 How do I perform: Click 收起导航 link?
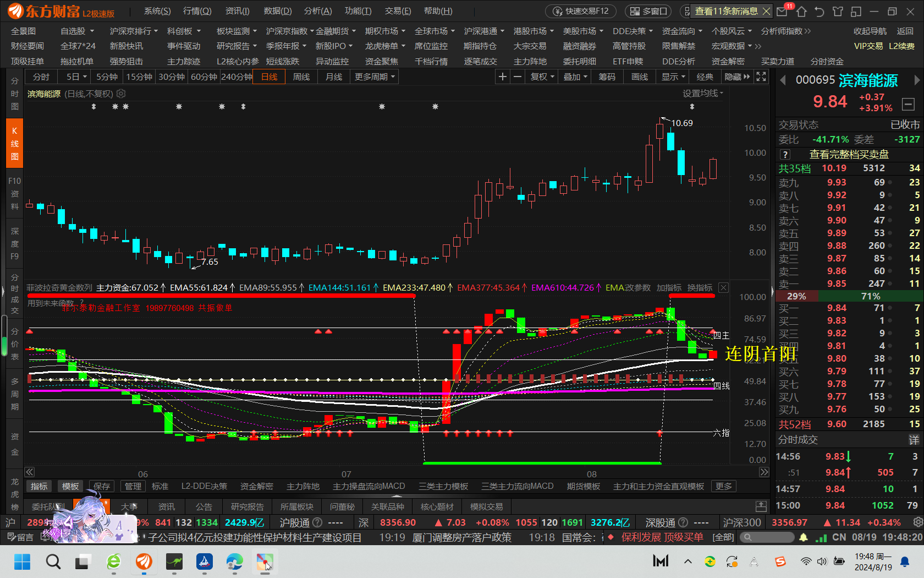(x=870, y=31)
